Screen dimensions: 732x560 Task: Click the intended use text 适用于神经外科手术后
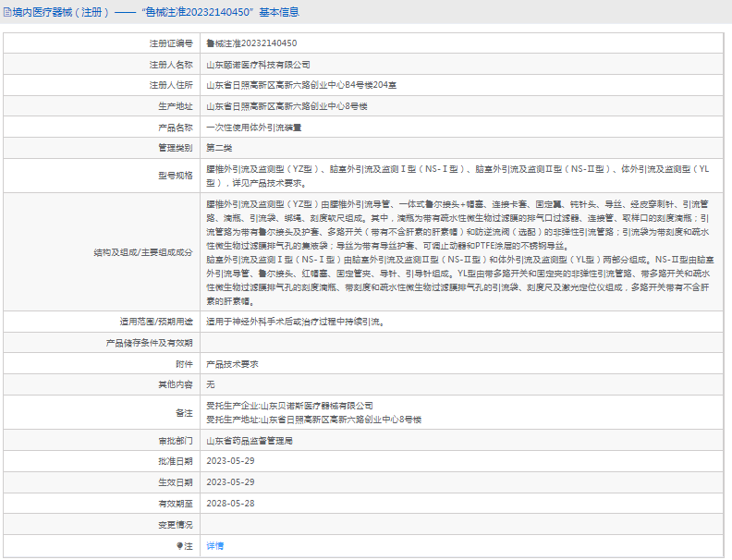point(296,322)
